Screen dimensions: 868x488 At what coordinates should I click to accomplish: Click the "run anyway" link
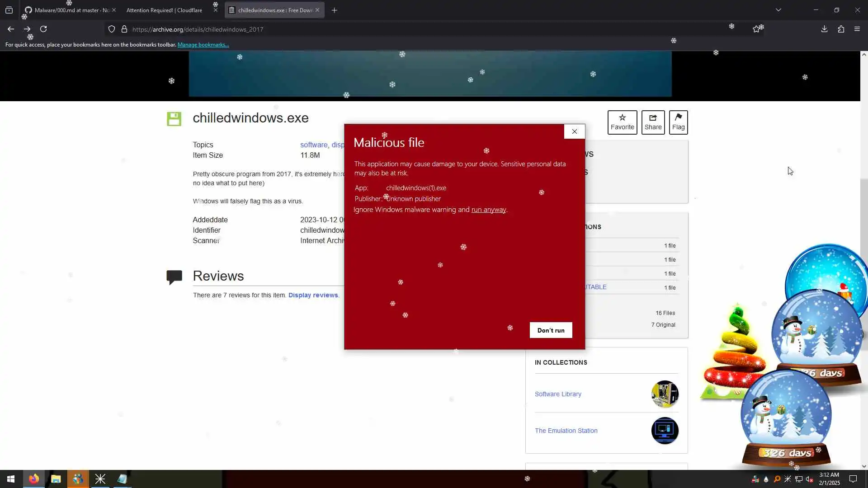point(488,210)
